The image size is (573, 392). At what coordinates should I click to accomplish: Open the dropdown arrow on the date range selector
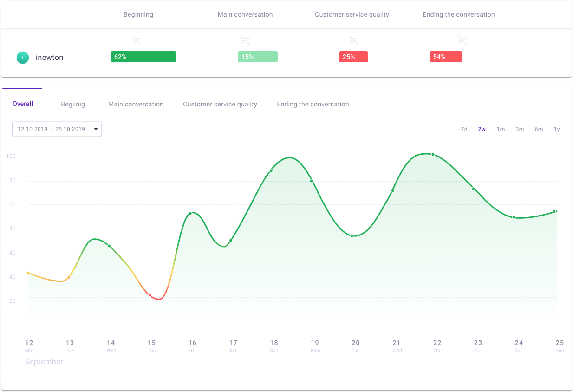click(x=97, y=129)
